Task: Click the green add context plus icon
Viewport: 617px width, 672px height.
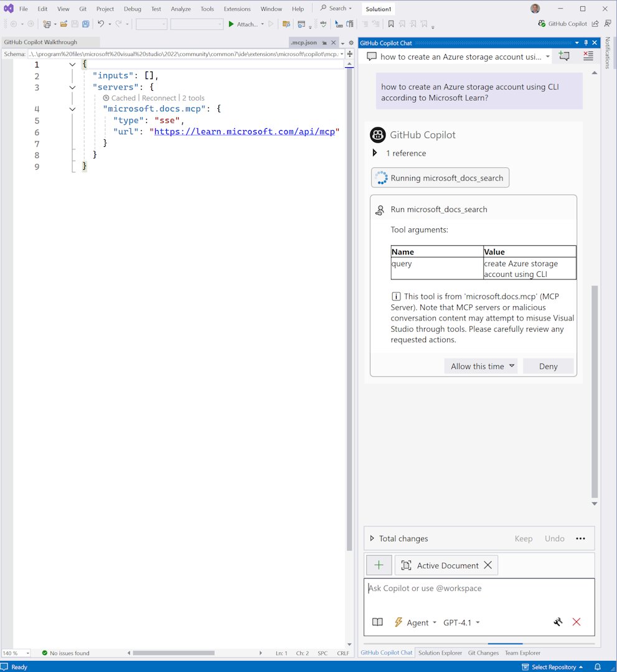Action: point(379,565)
